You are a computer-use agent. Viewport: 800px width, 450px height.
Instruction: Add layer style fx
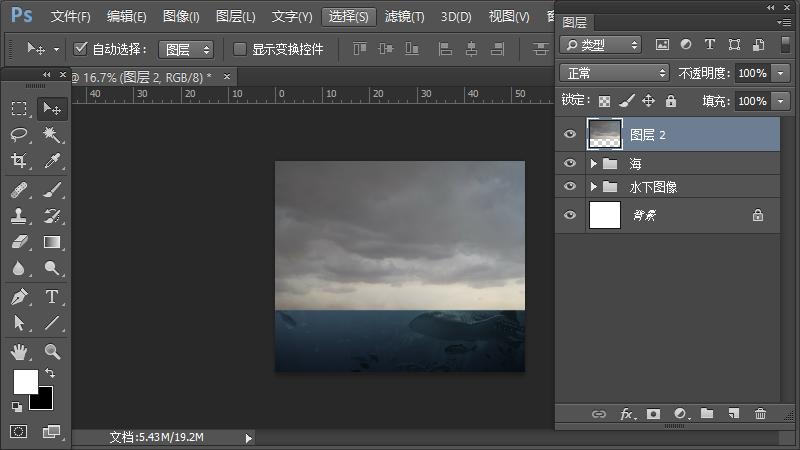627,414
